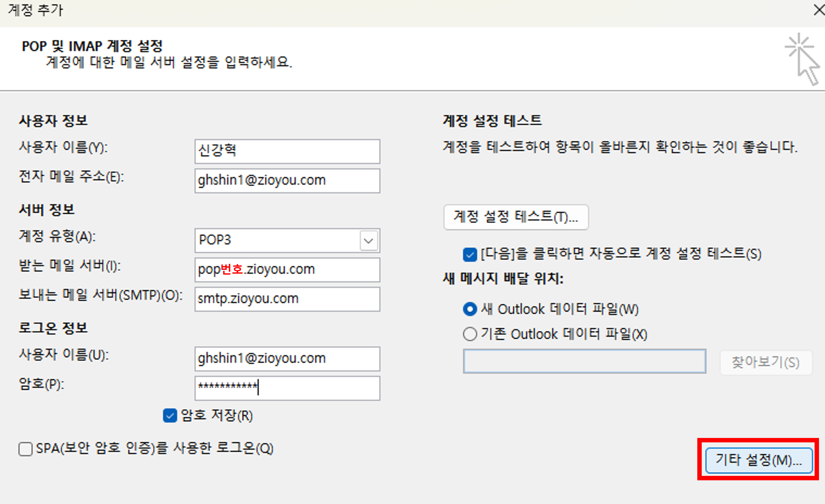825x504 pixels.
Task: Click the 계정 설정 테스트 heading text
Action: coord(492,120)
